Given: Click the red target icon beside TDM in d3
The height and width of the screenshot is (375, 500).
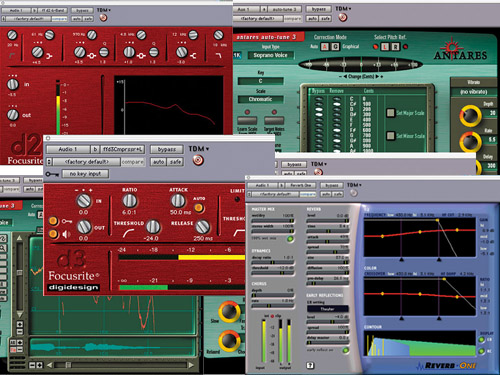Looking at the screenshot, I should (198, 160).
